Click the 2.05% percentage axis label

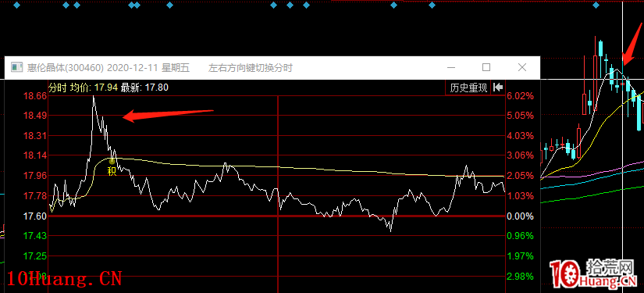[521, 176]
